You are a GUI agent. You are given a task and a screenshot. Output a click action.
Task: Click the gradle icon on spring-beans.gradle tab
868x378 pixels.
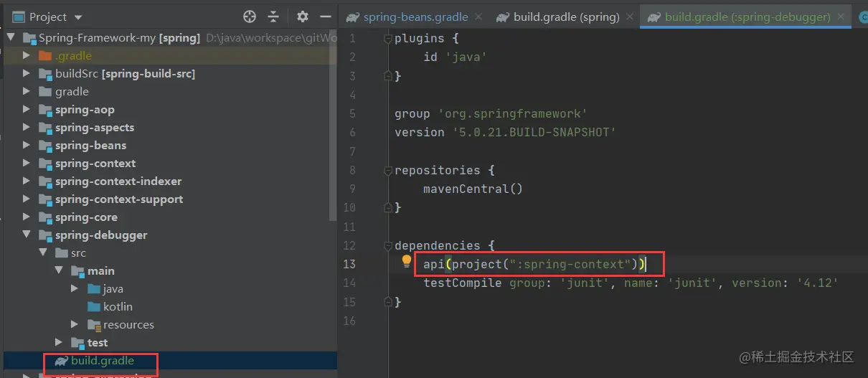click(352, 17)
